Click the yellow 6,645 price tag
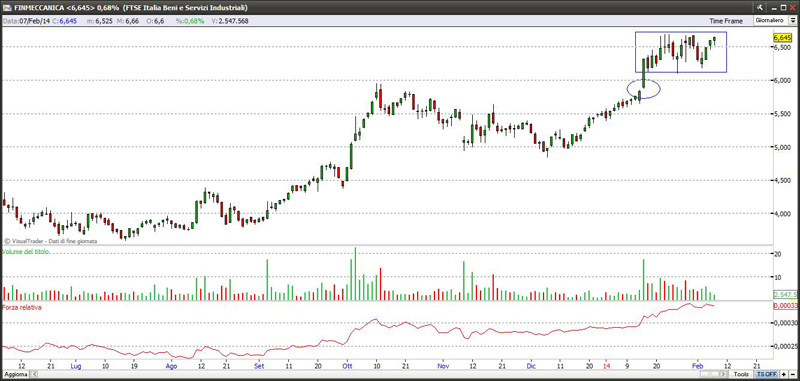This screenshot has width=800, height=381. click(x=782, y=38)
